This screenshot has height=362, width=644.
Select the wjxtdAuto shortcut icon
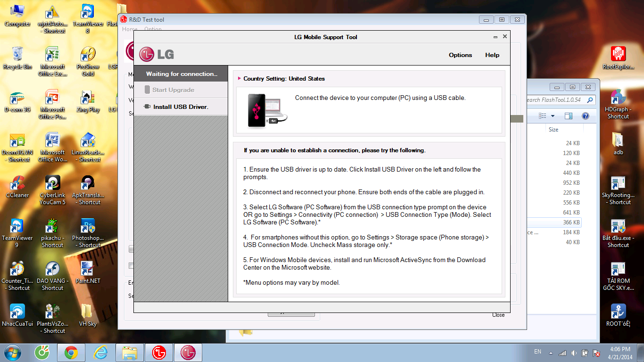52,19
